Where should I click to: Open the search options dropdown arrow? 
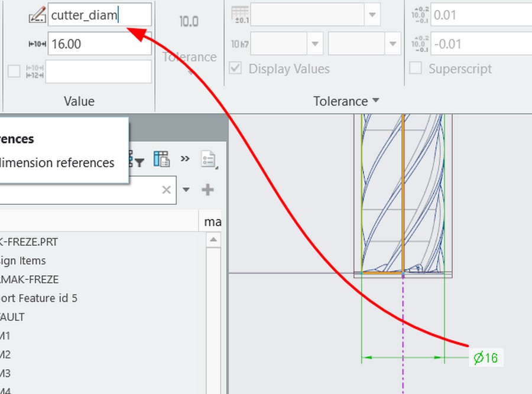point(186,190)
